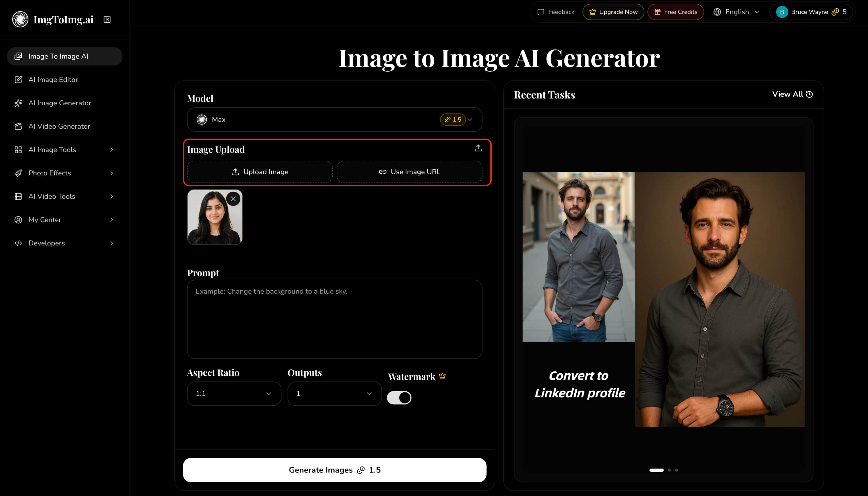868x496 pixels.
Task: Open the Aspect Ratio 1:1 dropdown
Action: pyautogui.click(x=234, y=393)
